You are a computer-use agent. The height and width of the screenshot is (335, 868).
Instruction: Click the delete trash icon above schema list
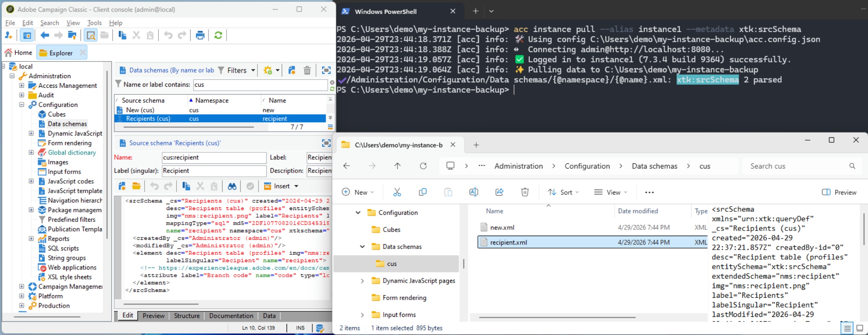click(x=307, y=70)
